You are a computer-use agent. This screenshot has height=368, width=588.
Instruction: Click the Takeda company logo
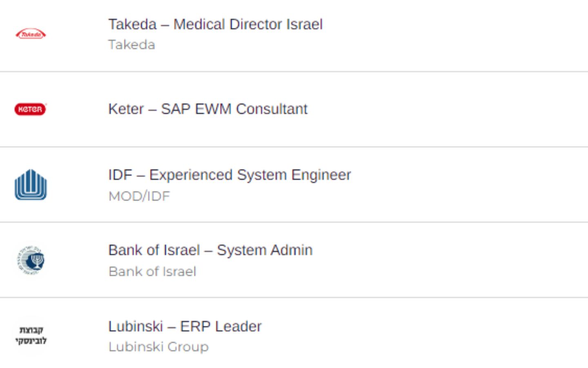coord(31,34)
